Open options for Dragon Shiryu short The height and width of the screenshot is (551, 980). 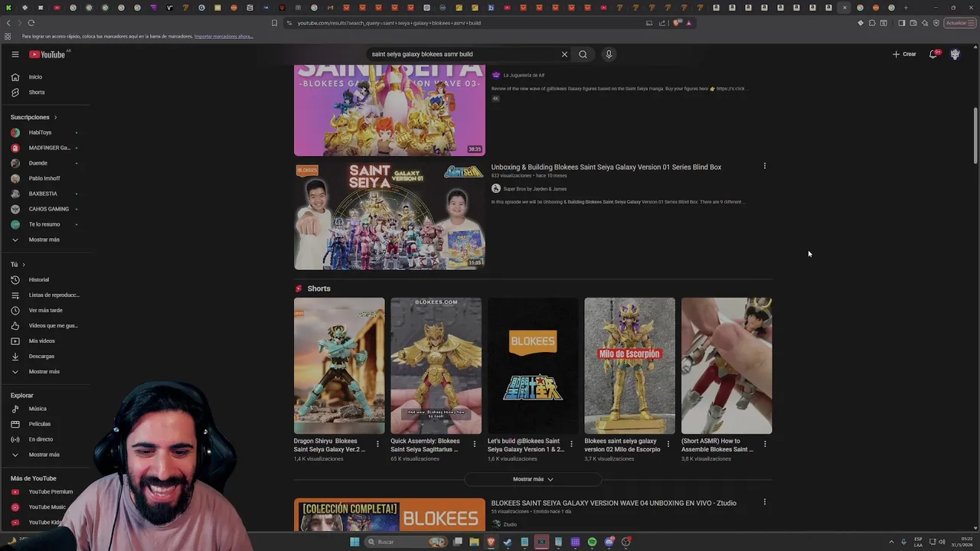coord(377,444)
